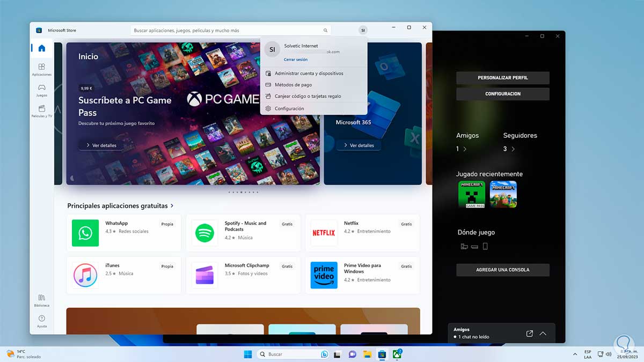Viewport: 644px width, 362px height.
Task: Click CONFIGURACION button in Xbox window
Action: (503, 94)
